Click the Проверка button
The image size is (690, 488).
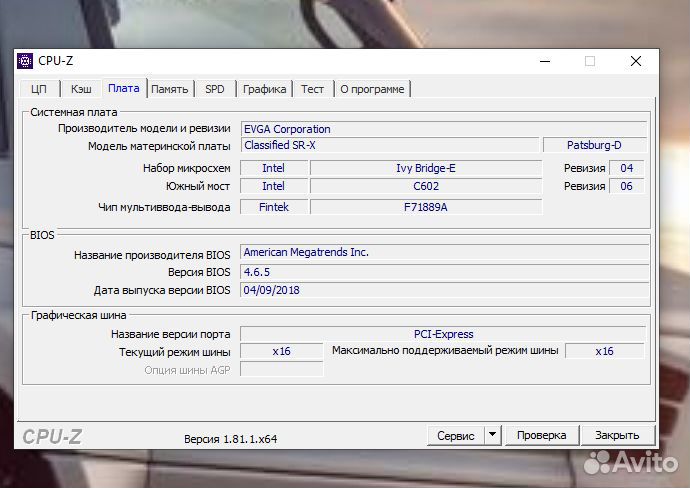pyautogui.click(x=542, y=435)
